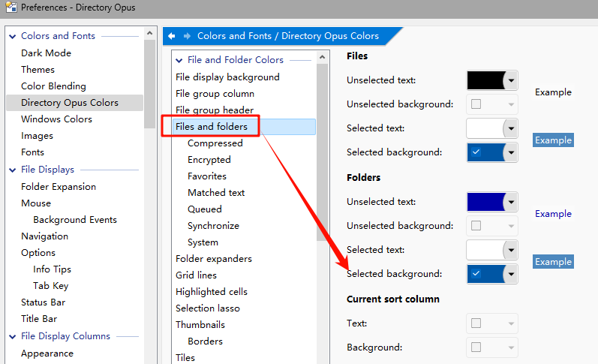Open Folders Unselected text color dropdown
The height and width of the screenshot is (364, 598).
pyautogui.click(x=511, y=202)
